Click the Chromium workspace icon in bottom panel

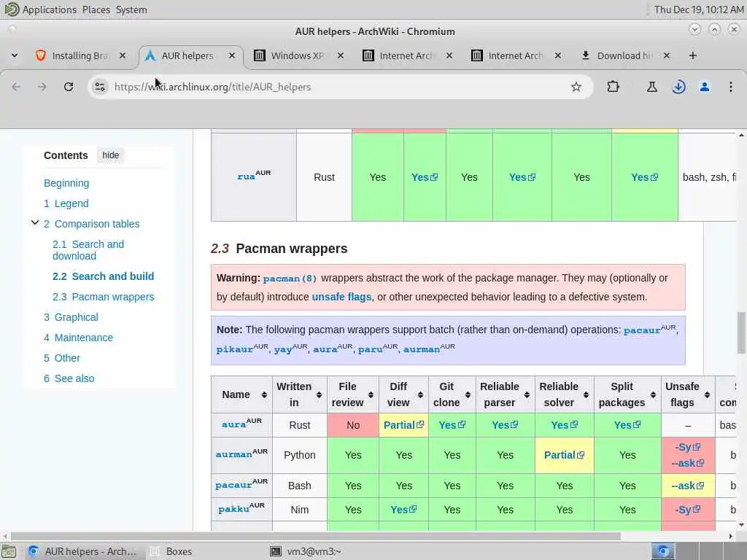[662, 551]
